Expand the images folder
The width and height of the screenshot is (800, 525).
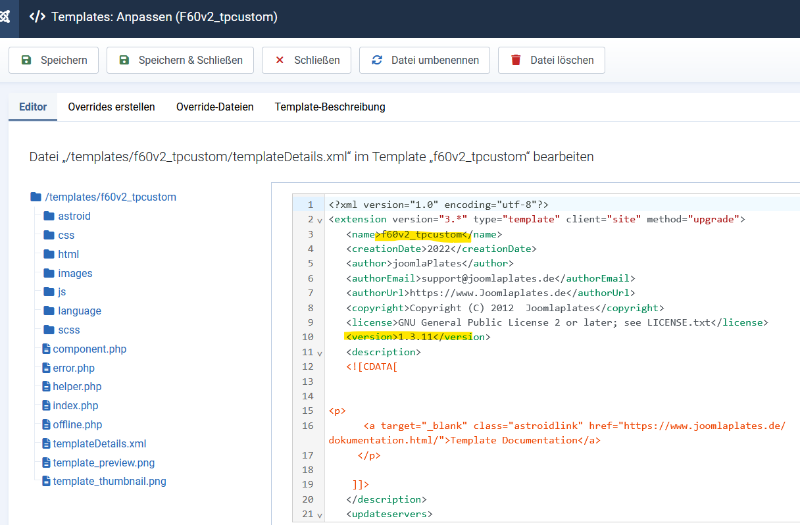(75, 273)
